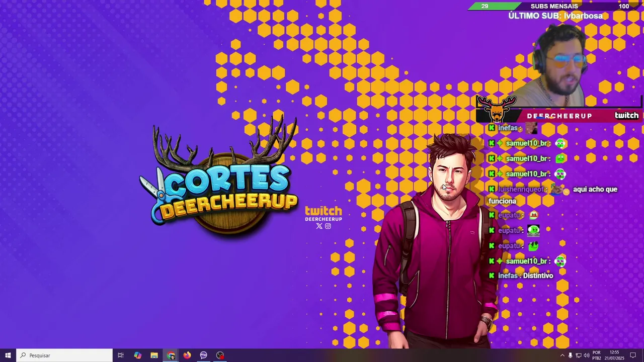644x362 pixels.
Task: Open the clock showing 12:55
Action: 614,355
